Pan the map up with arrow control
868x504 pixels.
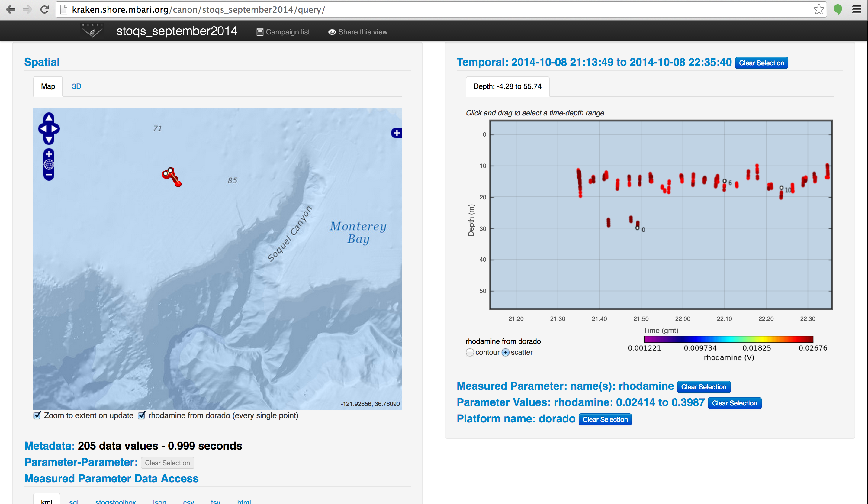point(49,118)
